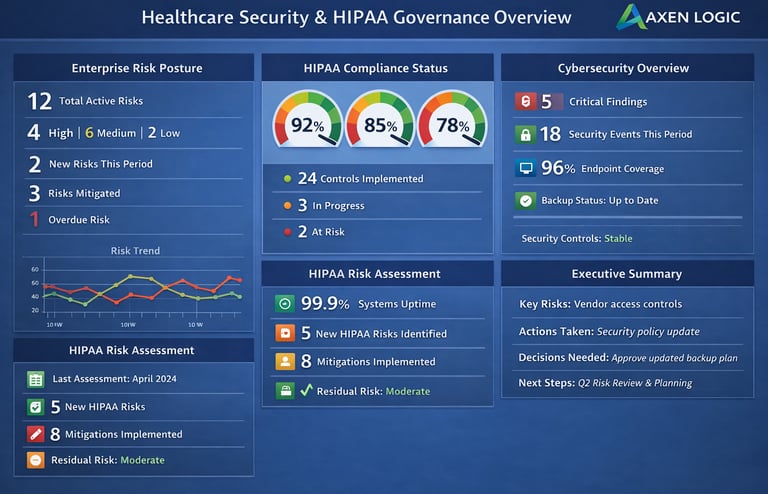Click the monitor Endpoint Coverage icon
Image resolution: width=768 pixels, height=494 pixels.
point(526,168)
